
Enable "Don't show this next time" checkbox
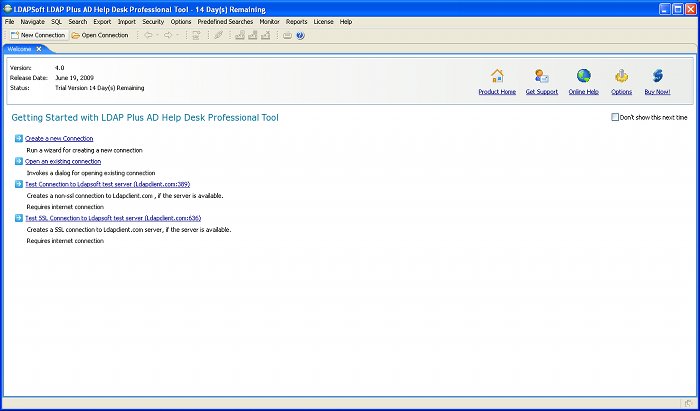(x=615, y=118)
